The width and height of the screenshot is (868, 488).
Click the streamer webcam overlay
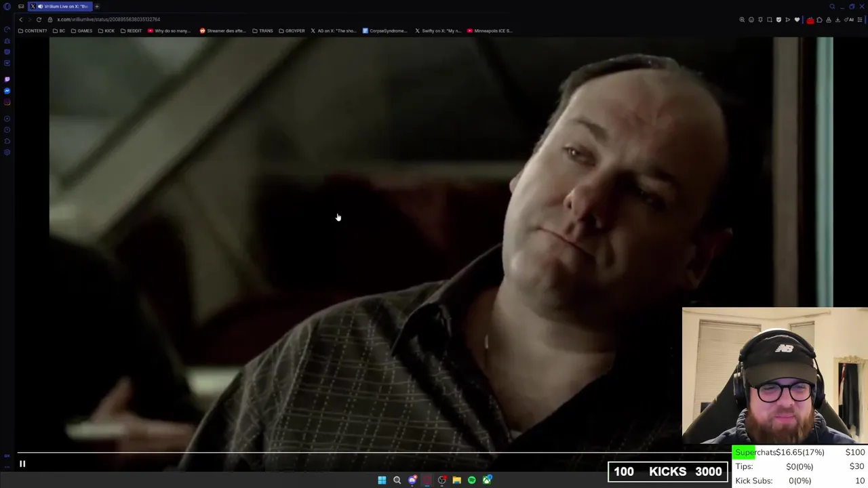(x=774, y=376)
